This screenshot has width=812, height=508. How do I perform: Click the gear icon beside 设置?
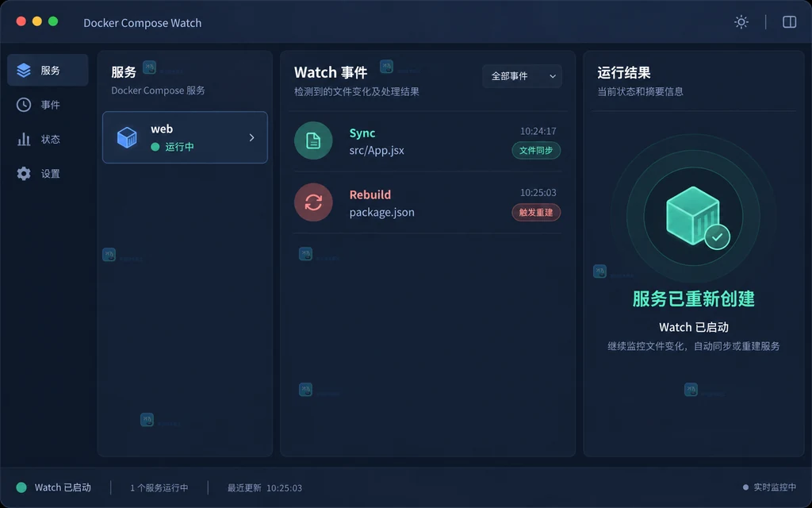(x=24, y=174)
